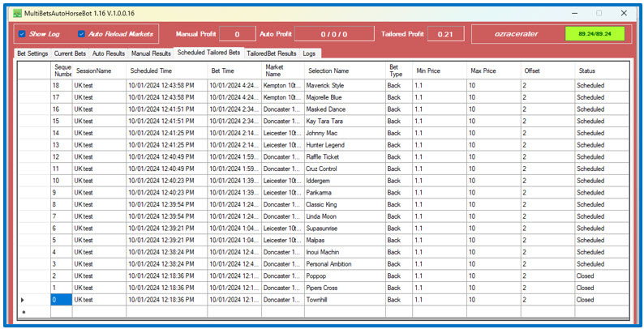Select the Poppop selection cell
Screen dimensions: 644x329
click(345, 276)
